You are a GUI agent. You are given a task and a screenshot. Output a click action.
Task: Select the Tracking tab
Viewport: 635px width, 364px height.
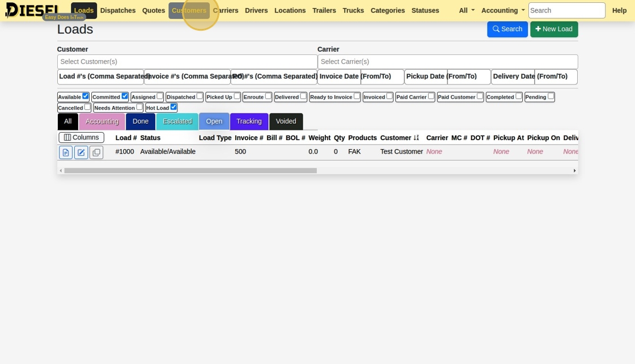(x=249, y=121)
